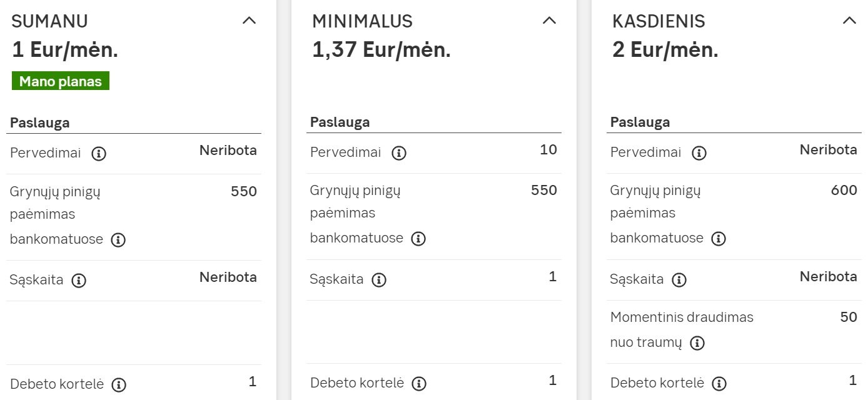Open Debeto kortelė info in MINIMALUS plan
This screenshot has width=868, height=400.
click(419, 384)
